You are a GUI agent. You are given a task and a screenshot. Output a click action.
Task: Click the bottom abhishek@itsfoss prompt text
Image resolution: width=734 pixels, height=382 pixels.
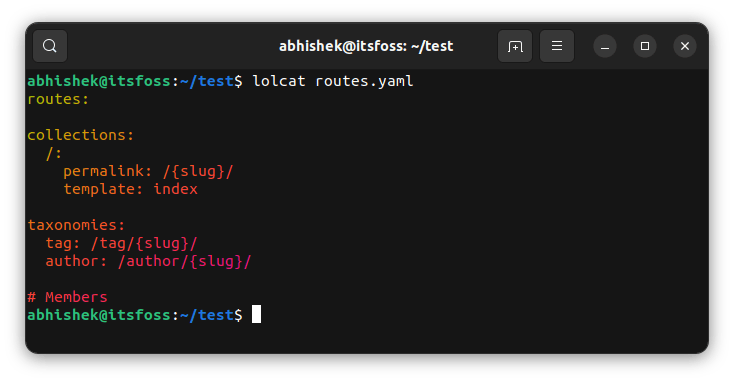pos(99,315)
